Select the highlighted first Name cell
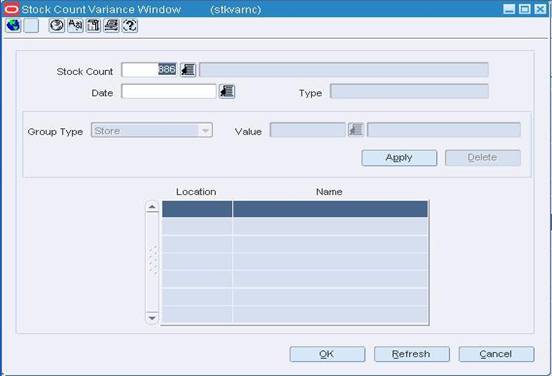 point(330,209)
